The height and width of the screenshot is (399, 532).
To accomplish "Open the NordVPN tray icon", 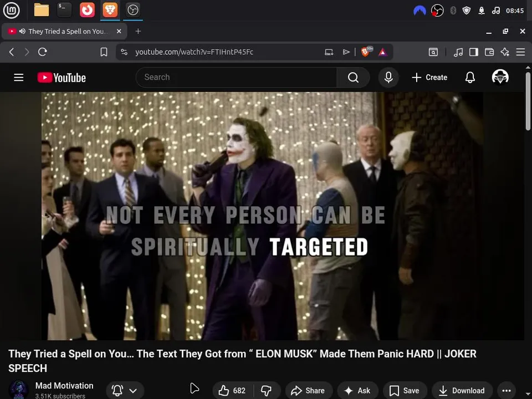I will pyautogui.click(x=420, y=11).
